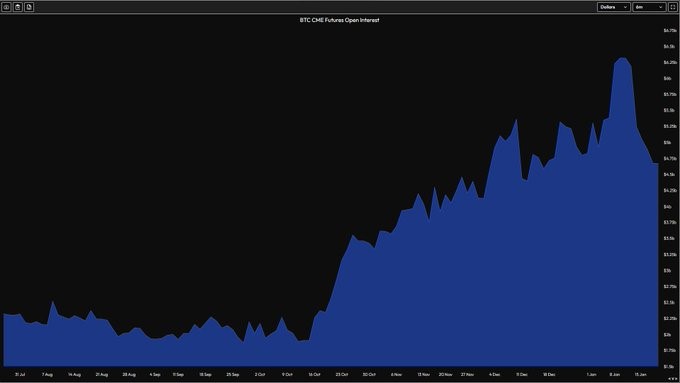
Task: Click the 8 Jan date label
Action: tap(615, 374)
